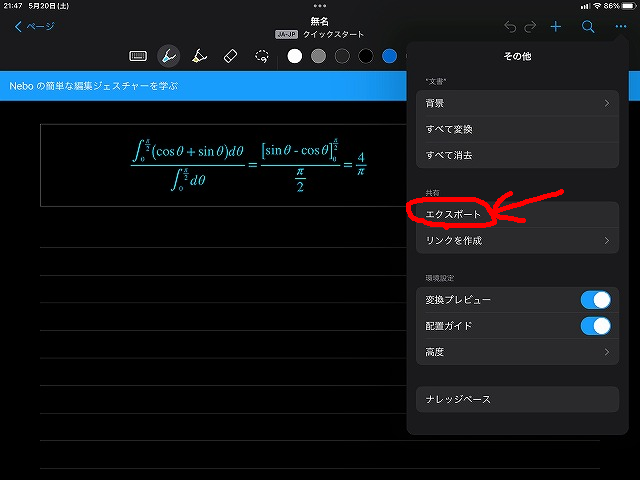This screenshot has width=640, height=480.
Task: Expand the リンクを作成 submenu
Action: [517, 240]
